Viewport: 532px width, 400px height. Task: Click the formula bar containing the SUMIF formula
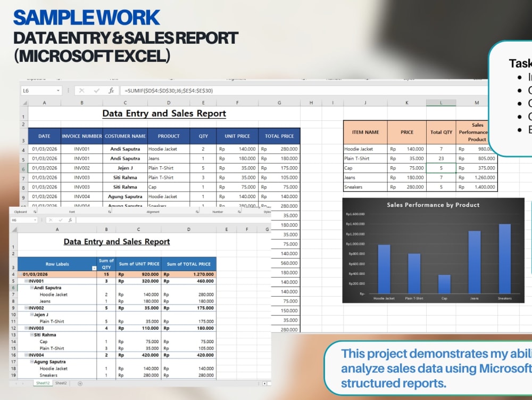coord(304,91)
